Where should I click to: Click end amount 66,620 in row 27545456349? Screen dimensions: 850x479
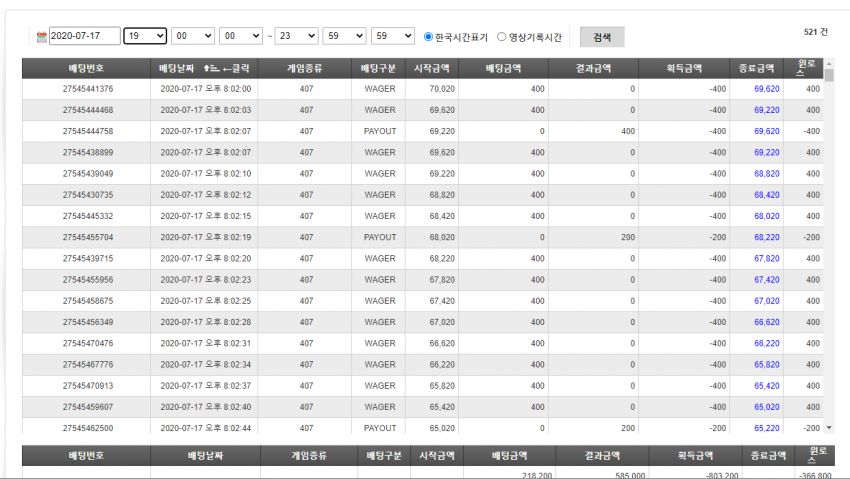767,322
